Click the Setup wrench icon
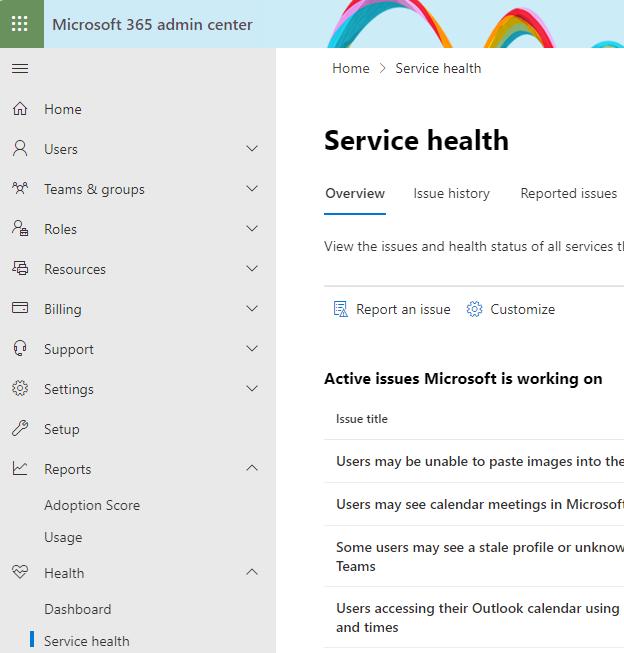The image size is (624, 653). point(20,428)
